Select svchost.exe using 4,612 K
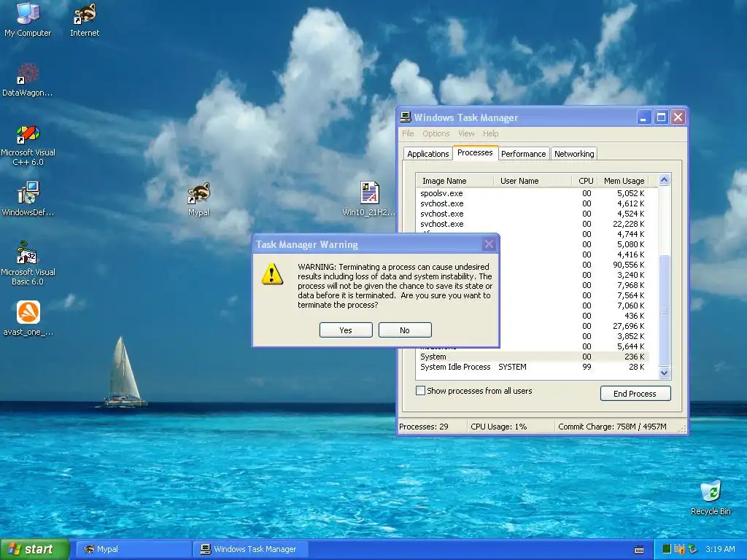747x560 pixels. (x=533, y=203)
